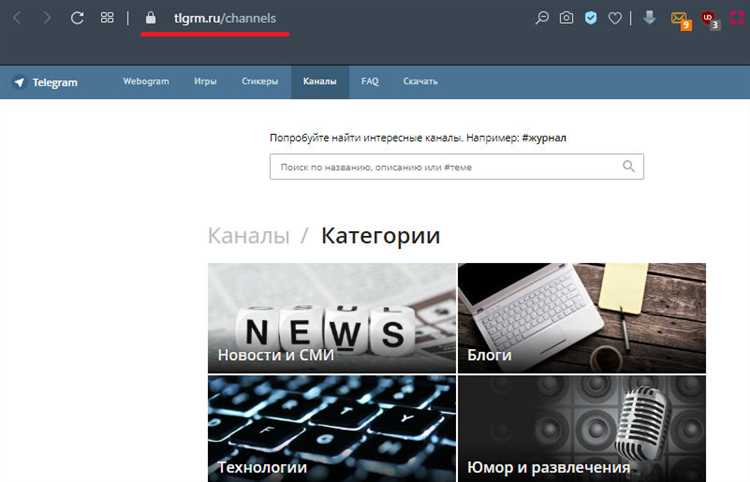Open the speed dial grid icon
Screen dimensions: 750x482
coord(107,18)
